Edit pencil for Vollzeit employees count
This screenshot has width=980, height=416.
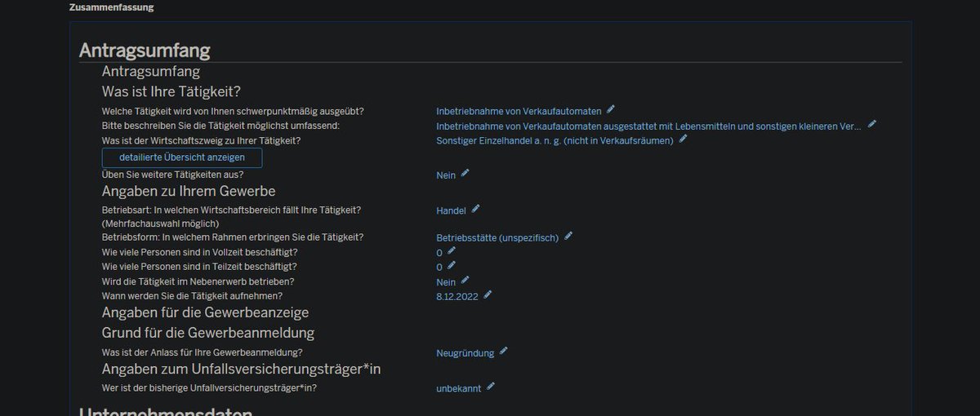click(x=452, y=250)
